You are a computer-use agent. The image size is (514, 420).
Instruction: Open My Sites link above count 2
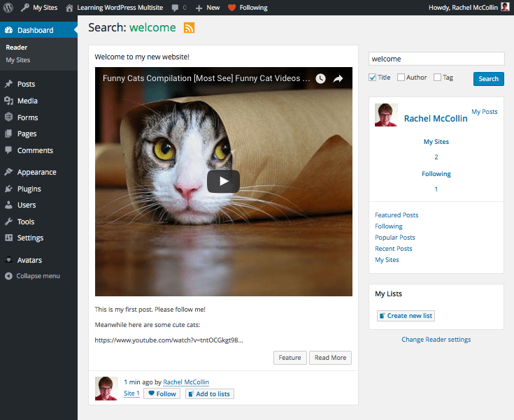click(436, 142)
